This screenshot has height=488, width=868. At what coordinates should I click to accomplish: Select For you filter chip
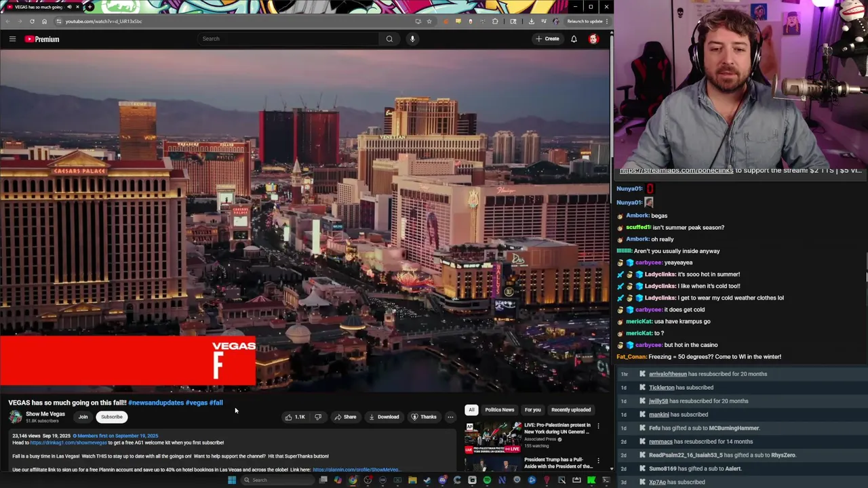point(533,409)
